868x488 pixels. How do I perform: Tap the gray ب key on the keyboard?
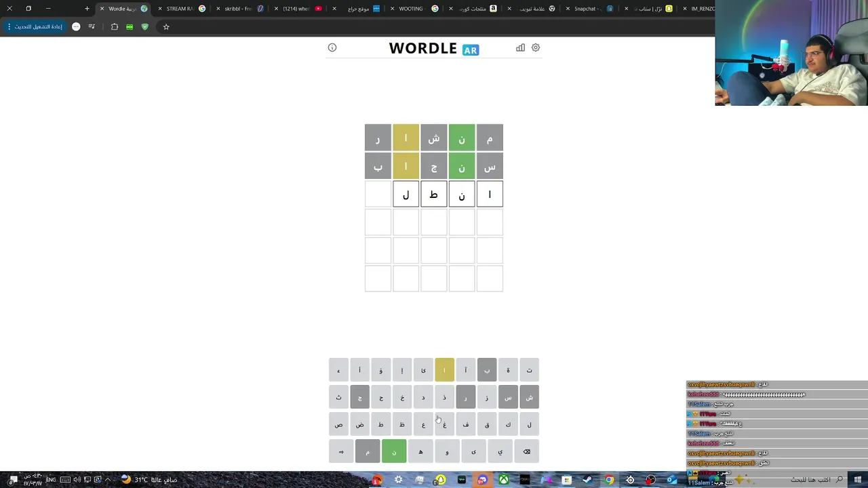click(487, 370)
